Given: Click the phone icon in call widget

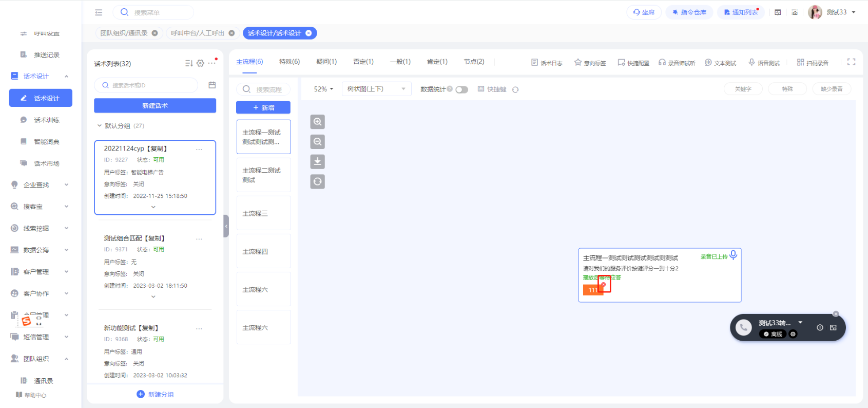Looking at the screenshot, I should [x=743, y=327].
